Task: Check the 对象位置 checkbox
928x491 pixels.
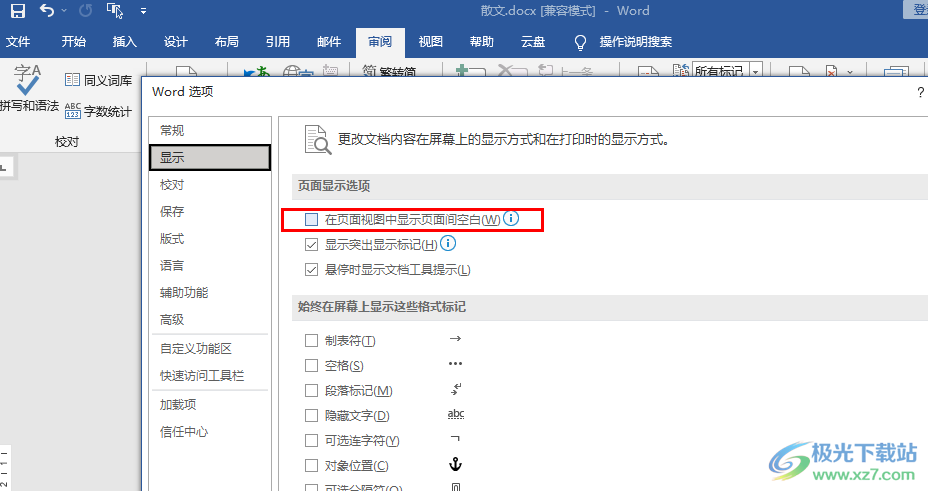Action: pyautogui.click(x=311, y=466)
